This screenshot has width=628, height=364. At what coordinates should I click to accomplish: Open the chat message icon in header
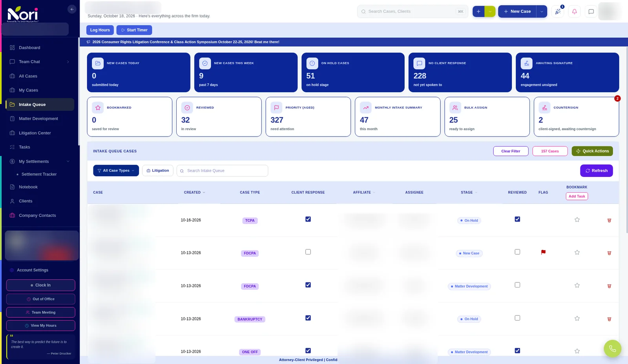pos(591,11)
